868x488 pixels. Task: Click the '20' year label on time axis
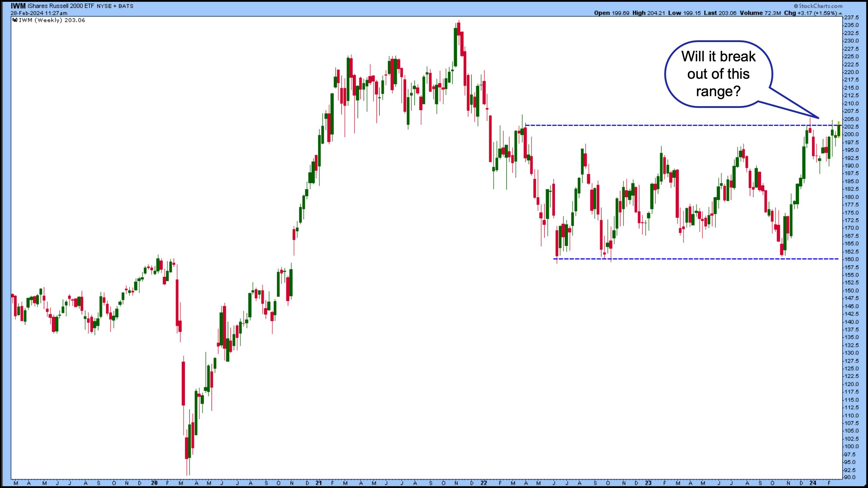pyautogui.click(x=154, y=483)
